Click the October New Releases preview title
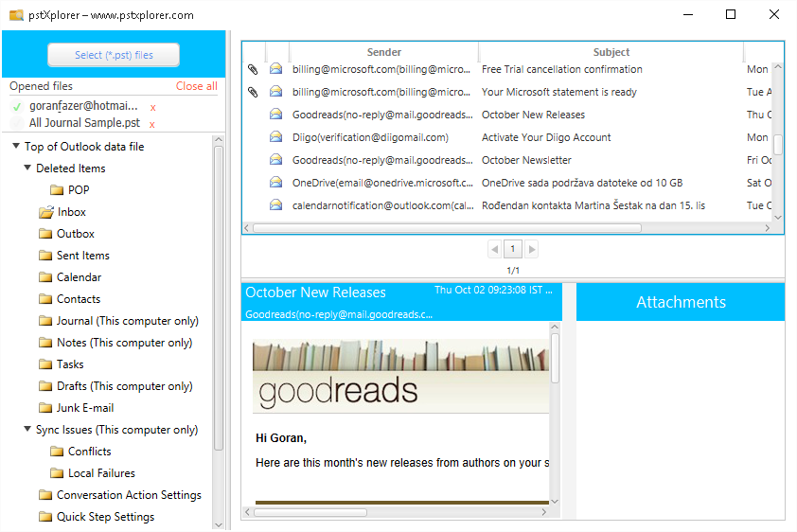 coord(315,293)
